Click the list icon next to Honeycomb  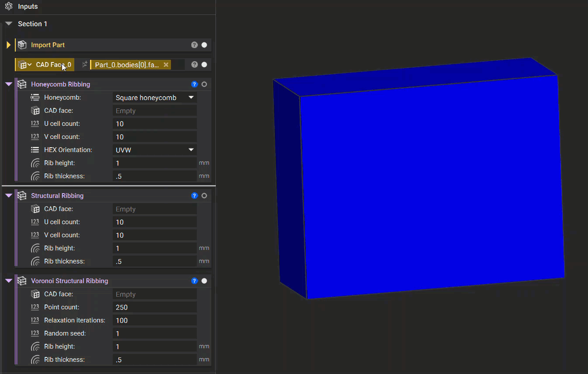[x=35, y=97]
